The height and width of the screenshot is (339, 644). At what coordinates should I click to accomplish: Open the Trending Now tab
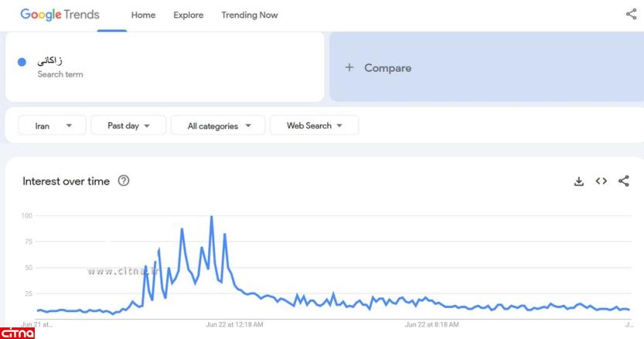point(249,15)
